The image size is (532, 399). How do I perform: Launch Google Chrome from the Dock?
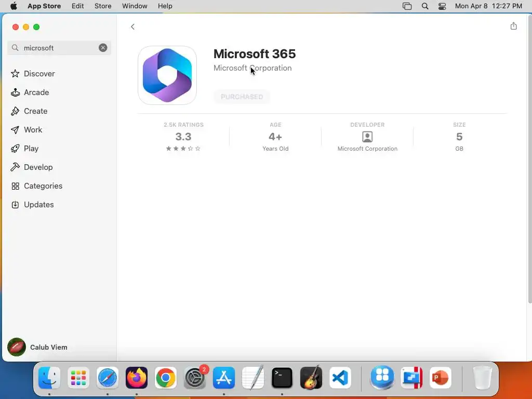(x=166, y=378)
